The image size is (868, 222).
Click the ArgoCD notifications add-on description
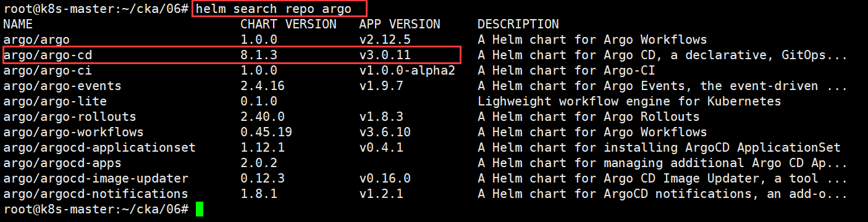pos(663,194)
